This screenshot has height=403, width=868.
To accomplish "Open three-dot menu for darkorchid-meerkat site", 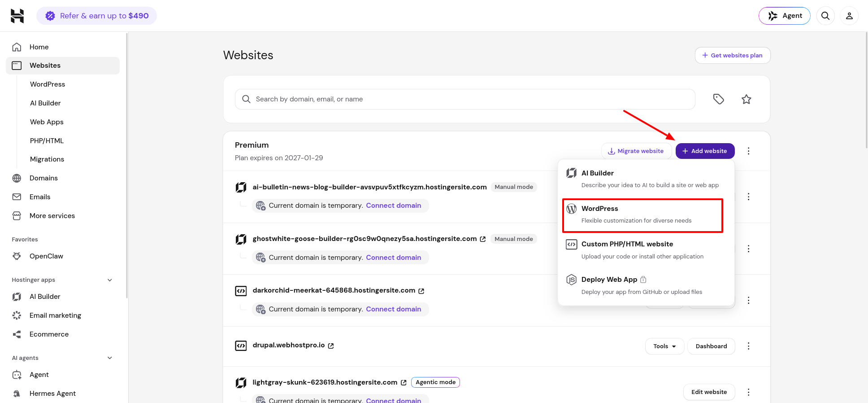I will tap(748, 300).
